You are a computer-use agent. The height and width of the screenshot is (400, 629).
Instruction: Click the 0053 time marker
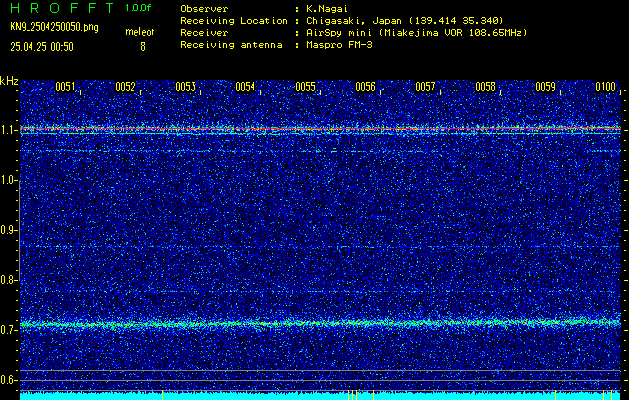(185, 87)
